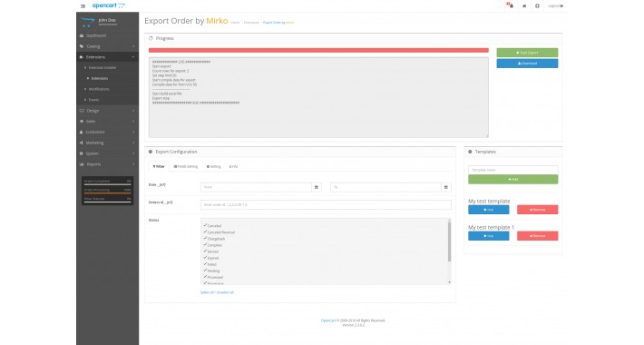Click the Customers person icon in sidebar
This screenshot has height=345, width=644.
(x=82, y=132)
